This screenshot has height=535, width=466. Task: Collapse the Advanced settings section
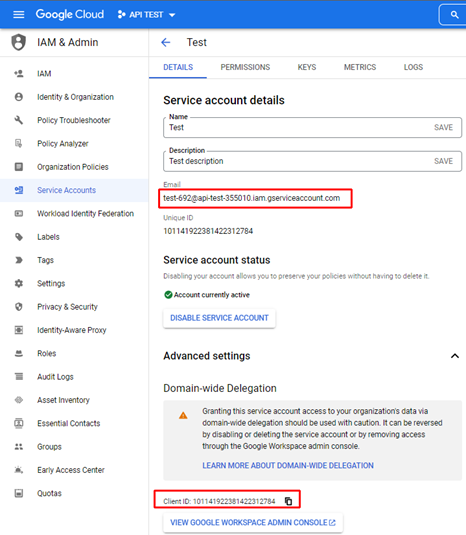click(x=455, y=356)
